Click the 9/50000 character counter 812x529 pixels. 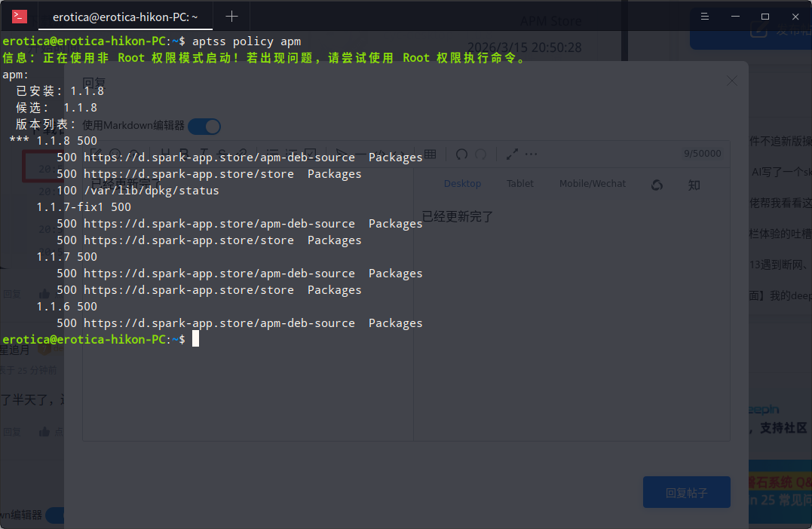click(702, 154)
